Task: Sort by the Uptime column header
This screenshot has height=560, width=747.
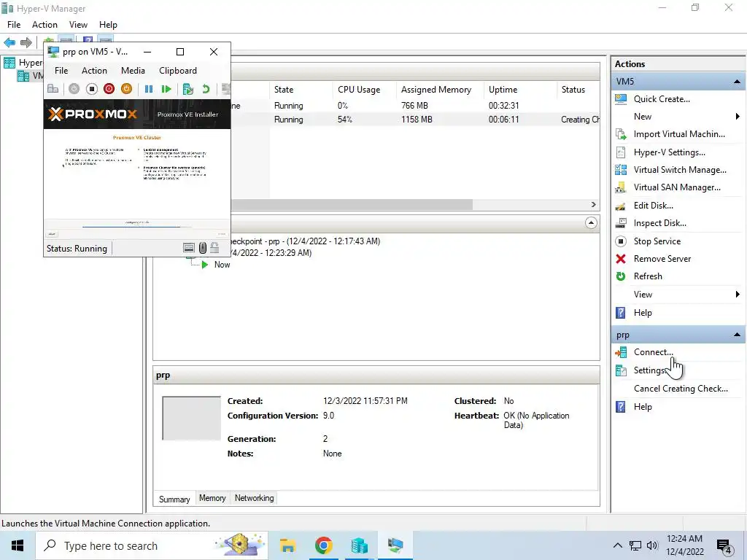Action: coord(519,90)
